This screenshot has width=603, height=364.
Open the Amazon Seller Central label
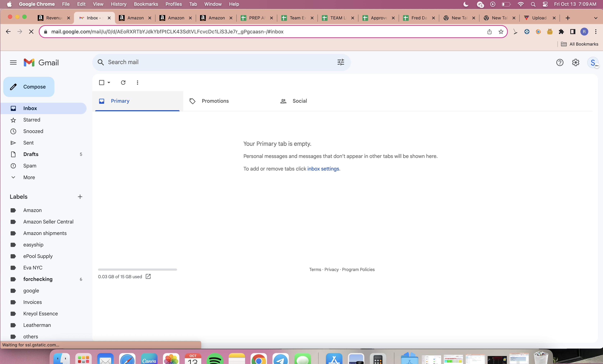click(x=48, y=222)
